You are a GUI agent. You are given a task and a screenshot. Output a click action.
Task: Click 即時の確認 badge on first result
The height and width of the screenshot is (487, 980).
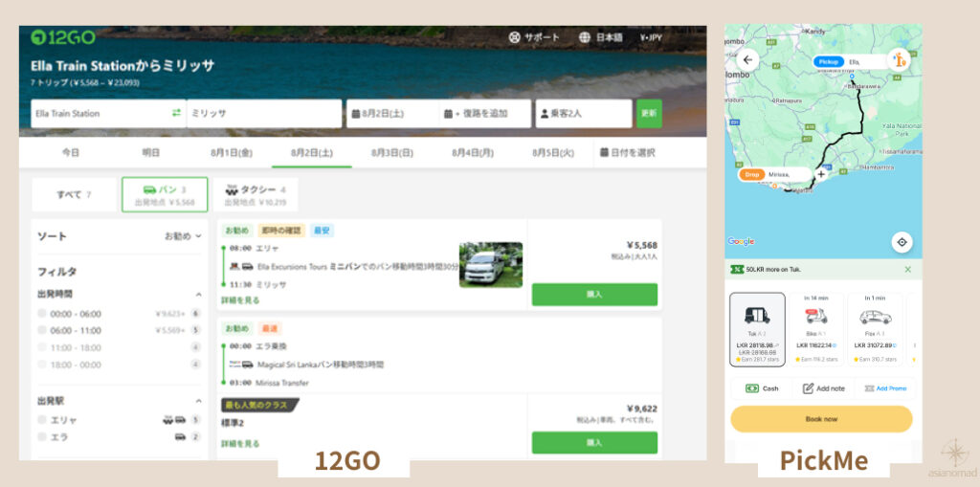point(281,231)
